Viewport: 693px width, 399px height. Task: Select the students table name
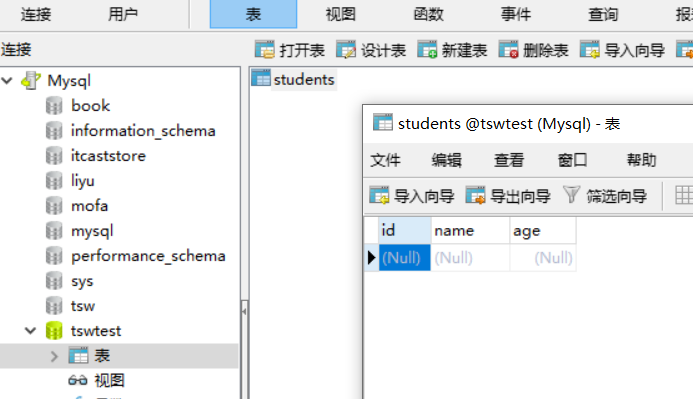(x=304, y=80)
